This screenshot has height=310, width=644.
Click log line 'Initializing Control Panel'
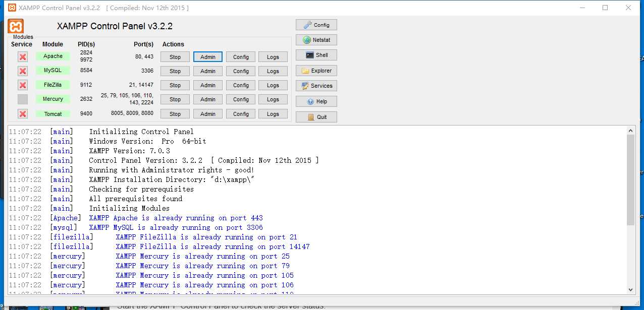click(x=141, y=132)
